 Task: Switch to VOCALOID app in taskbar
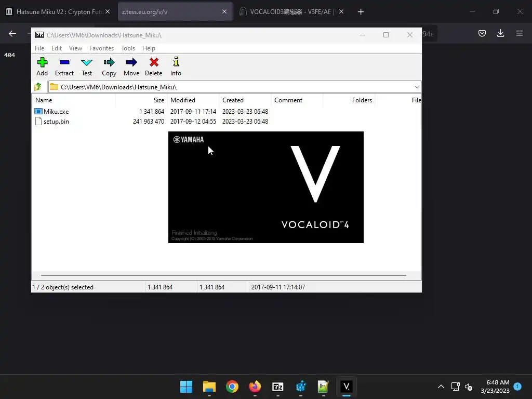(x=346, y=387)
